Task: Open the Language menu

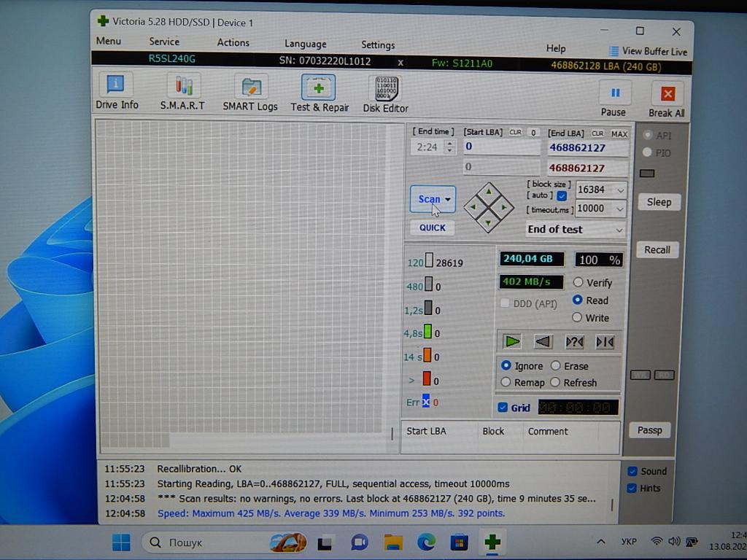Action: pos(306,44)
